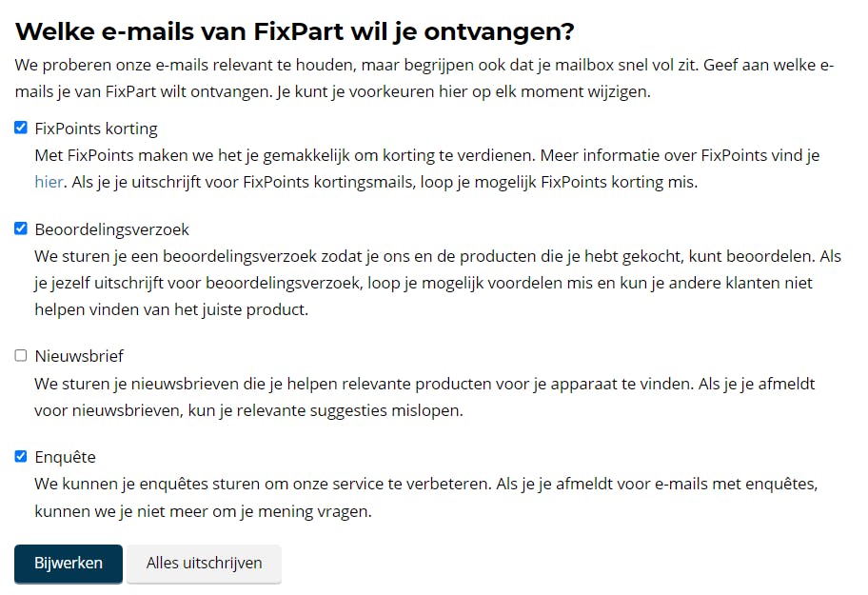Click the 'Alles uitschrijven' button
The image size is (868, 595).
point(204,563)
